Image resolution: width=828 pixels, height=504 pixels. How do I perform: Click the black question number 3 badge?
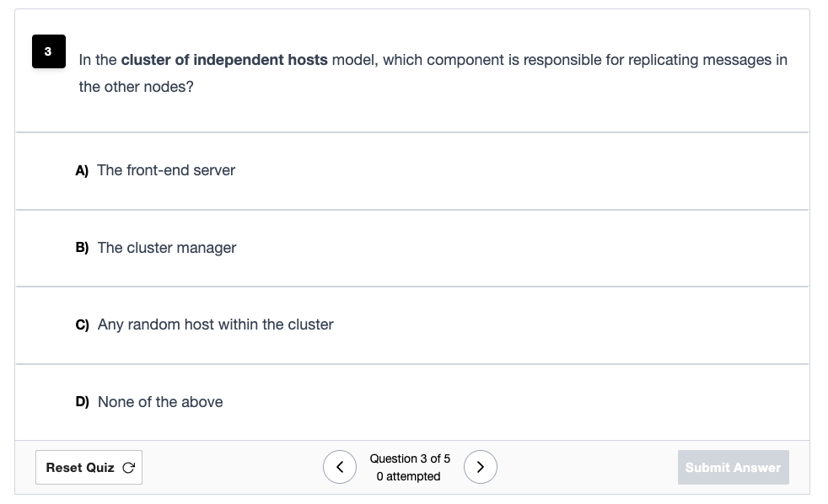[49, 51]
